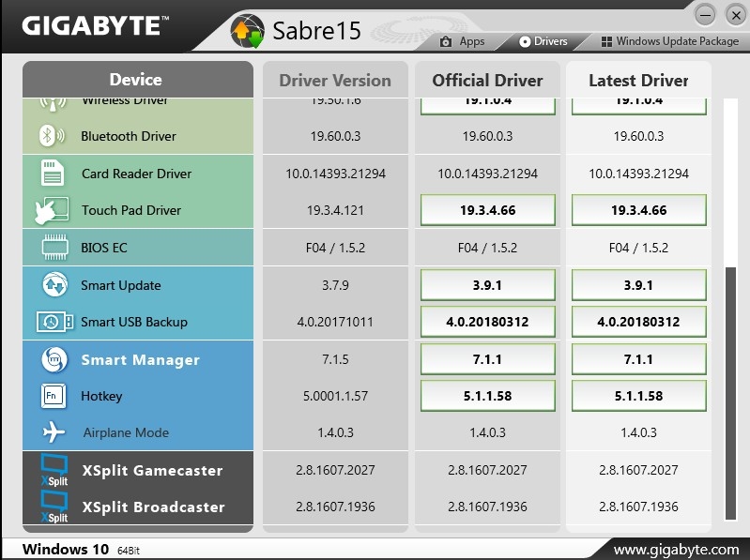Install official Smart Manager 7.1.1
750x560 pixels.
(x=487, y=359)
